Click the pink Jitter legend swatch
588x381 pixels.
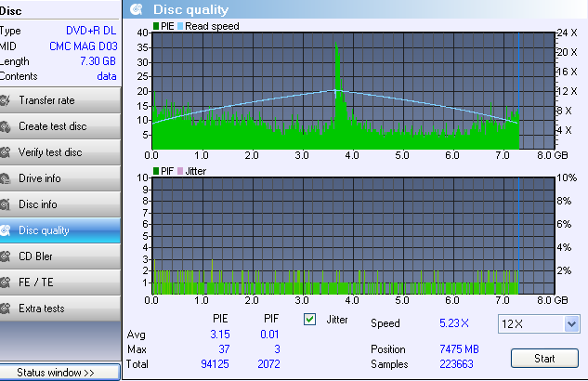pyautogui.click(x=180, y=172)
